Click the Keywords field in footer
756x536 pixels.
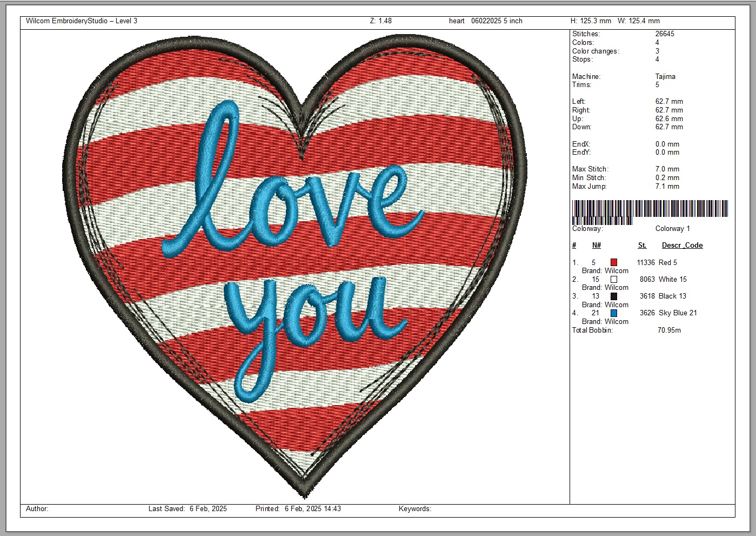pos(414,509)
